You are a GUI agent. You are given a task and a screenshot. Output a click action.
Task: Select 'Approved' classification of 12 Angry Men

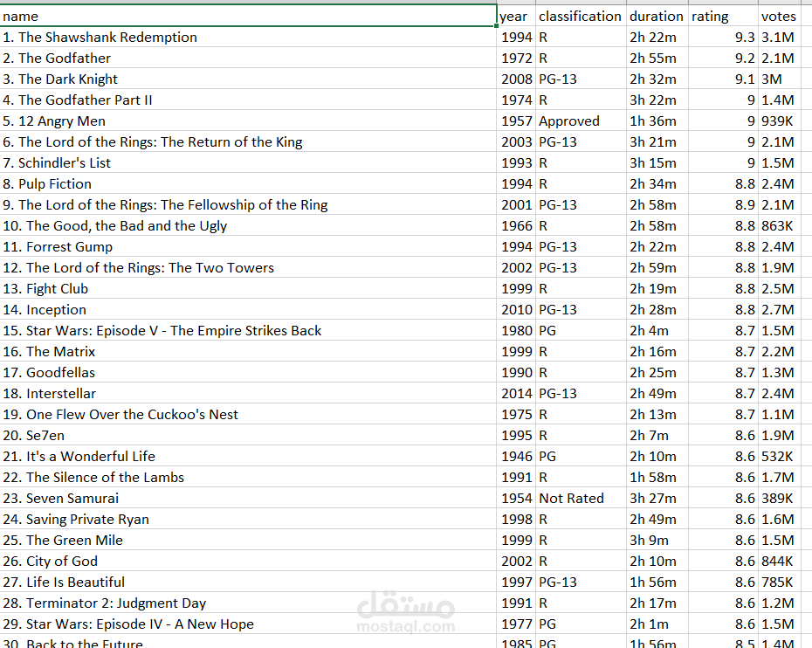tap(581, 121)
